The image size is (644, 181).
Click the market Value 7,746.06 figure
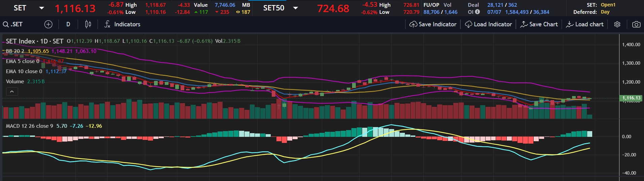(x=225, y=5)
